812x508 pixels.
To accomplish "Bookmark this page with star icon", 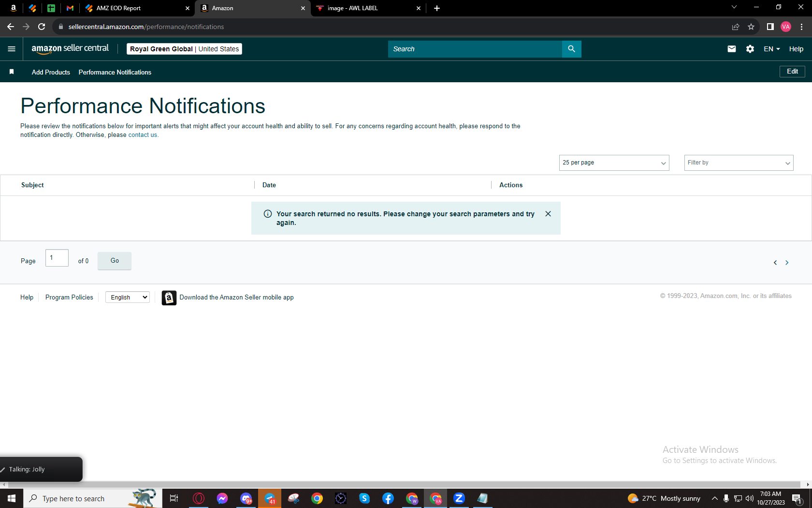I will click(x=751, y=27).
